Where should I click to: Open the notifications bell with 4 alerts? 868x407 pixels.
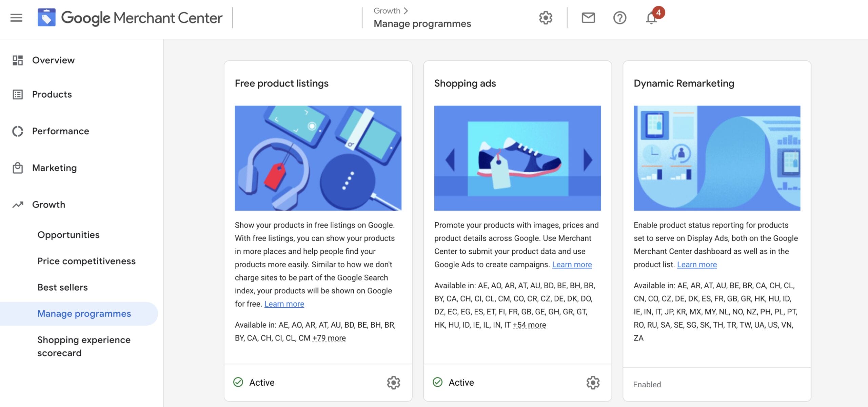pyautogui.click(x=651, y=18)
